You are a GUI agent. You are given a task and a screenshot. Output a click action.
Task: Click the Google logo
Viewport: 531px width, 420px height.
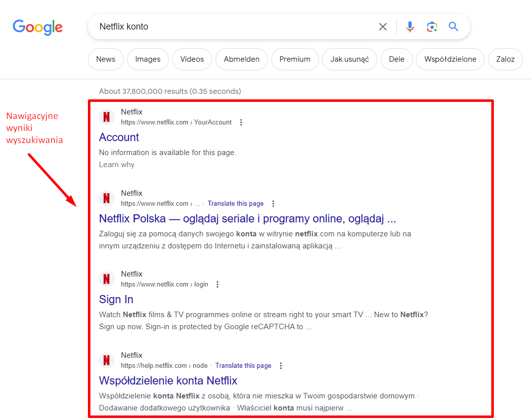(38, 27)
